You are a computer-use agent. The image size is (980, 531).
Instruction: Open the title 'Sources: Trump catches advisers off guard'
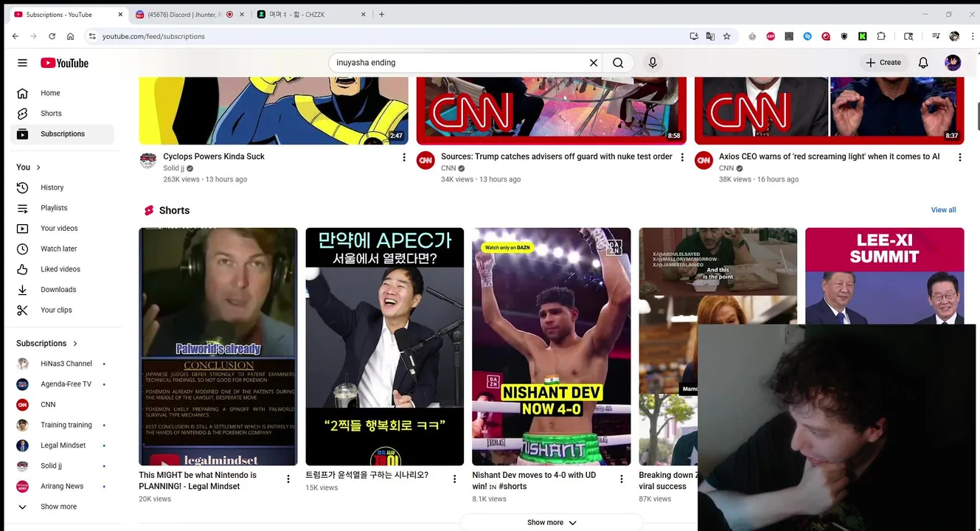557,156
